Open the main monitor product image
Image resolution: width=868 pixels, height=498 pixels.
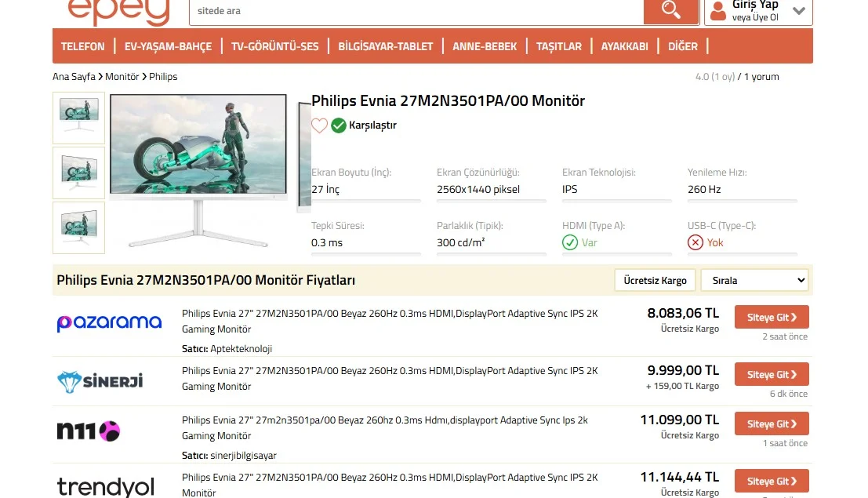point(198,171)
